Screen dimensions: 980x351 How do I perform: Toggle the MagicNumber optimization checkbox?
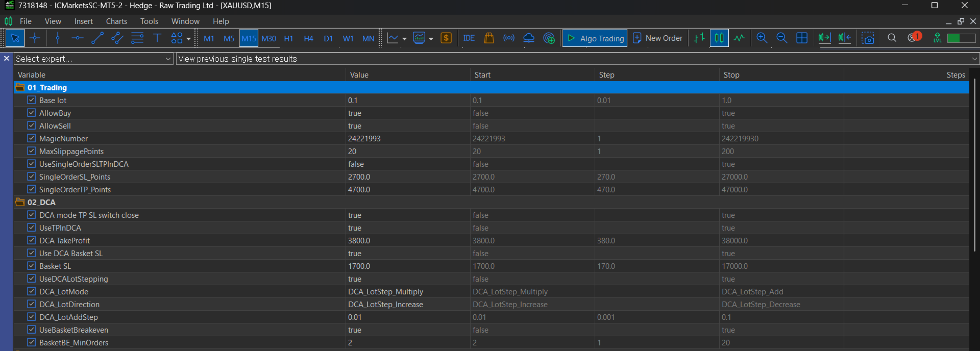[32, 138]
